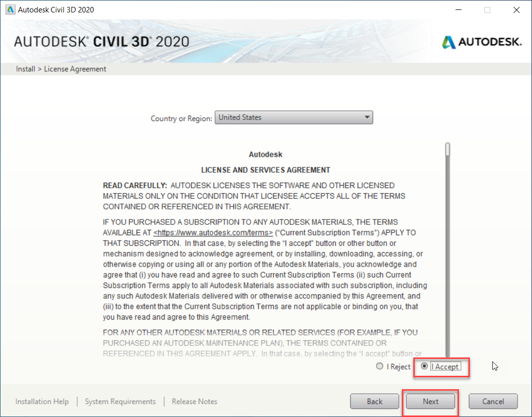This screenshot has height=417, width=532.
Task: Click the License Agreement breadcrumb label
Action: coord(75,69)
